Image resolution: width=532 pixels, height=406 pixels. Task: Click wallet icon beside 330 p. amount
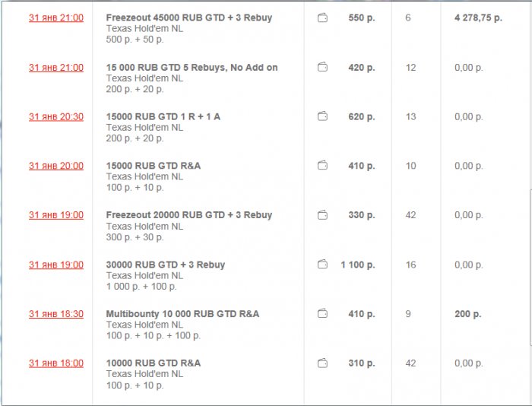[322, 215]
